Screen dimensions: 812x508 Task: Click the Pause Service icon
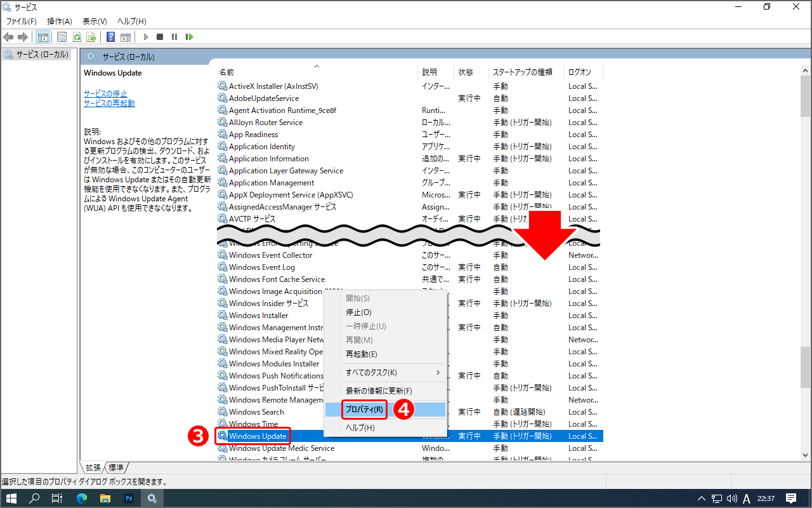(174, 37)
